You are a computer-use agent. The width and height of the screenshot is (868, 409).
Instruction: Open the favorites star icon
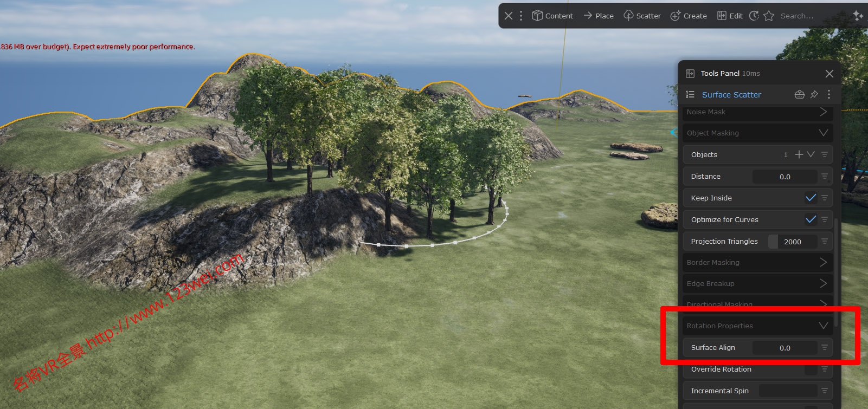769,16
